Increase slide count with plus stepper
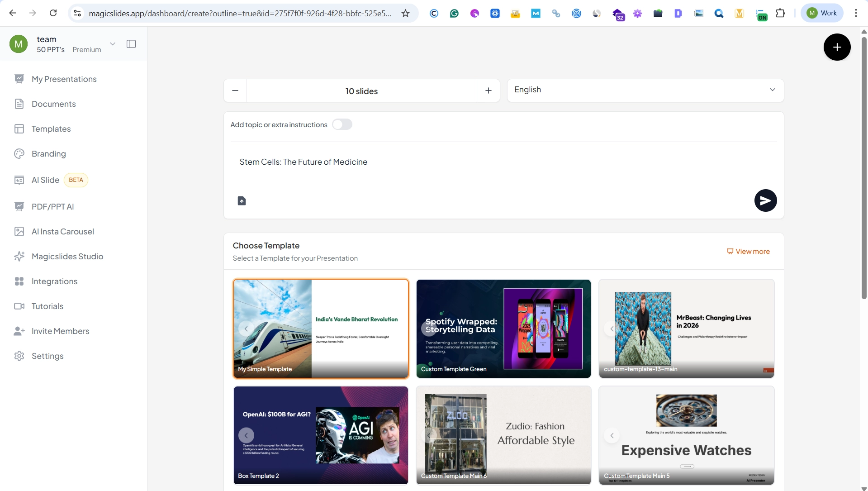This screenshot has width=868, height=491. 489,91
